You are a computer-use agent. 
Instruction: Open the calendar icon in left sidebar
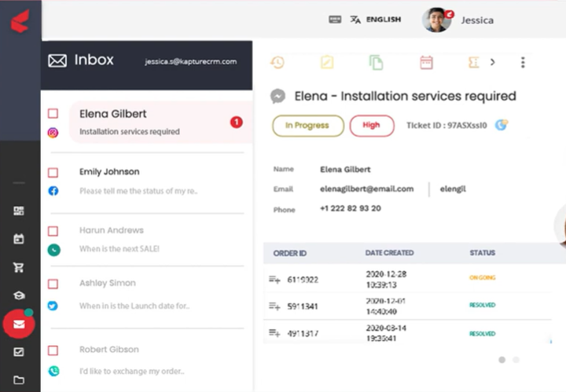point(19,239)
